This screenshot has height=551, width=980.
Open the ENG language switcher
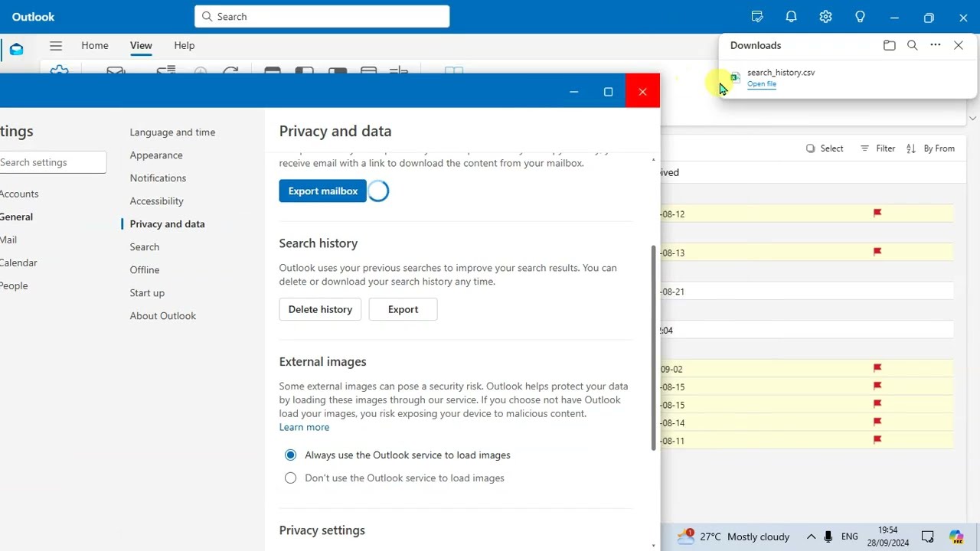click(x=849, y=536)
